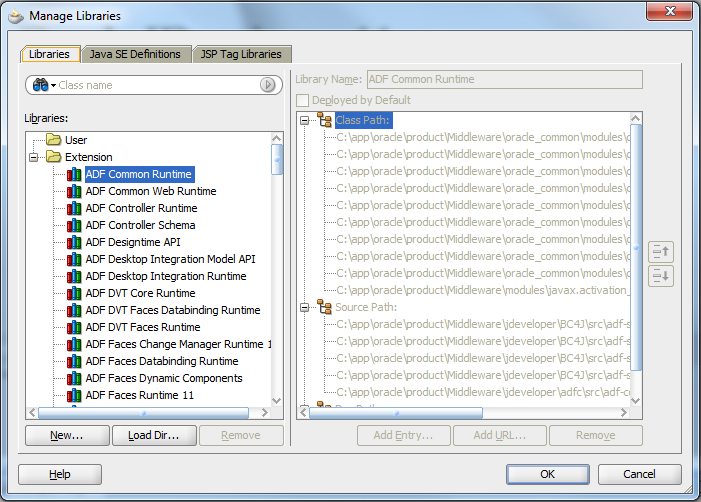The image size is (701, 502).
Task: Toggle the Deployed by Default checkbox
Action: [303, 100]
